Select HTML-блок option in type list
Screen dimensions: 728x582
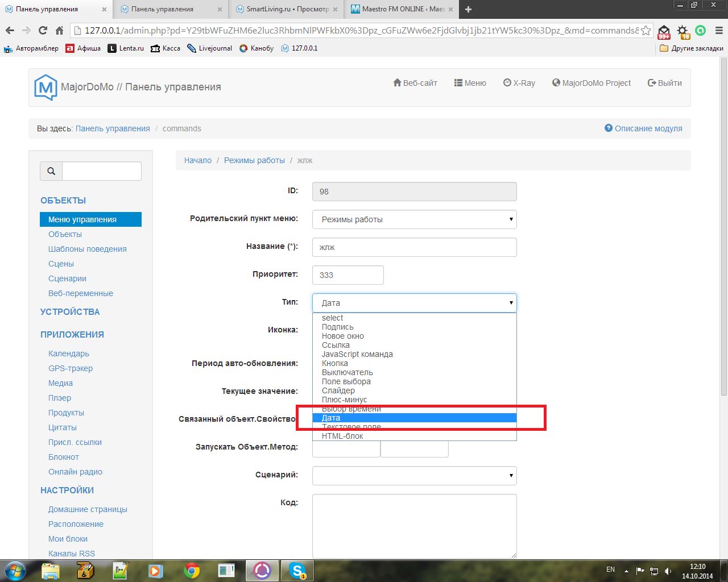click(x=342, y=436)
